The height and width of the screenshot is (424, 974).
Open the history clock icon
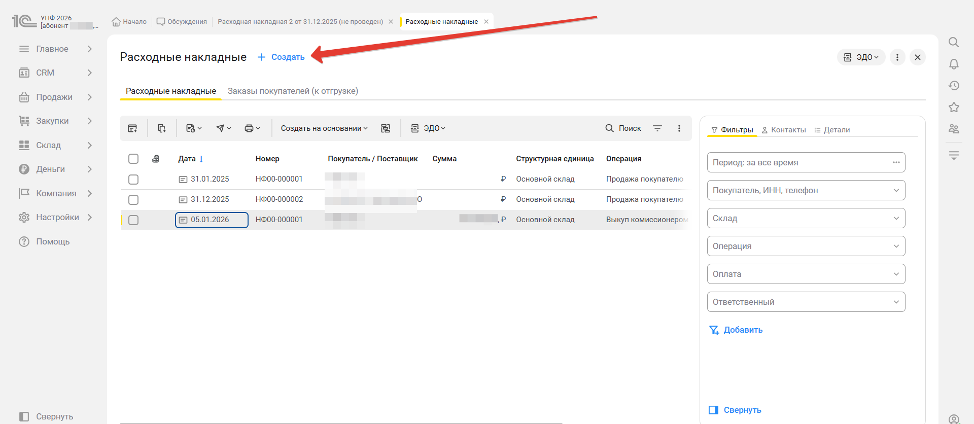click(x=954, y=85)
